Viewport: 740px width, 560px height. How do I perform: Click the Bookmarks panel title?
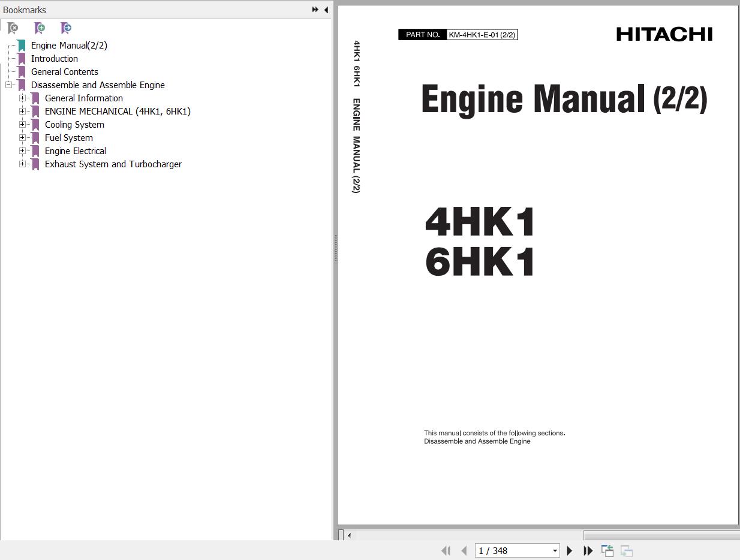[25, 10]
